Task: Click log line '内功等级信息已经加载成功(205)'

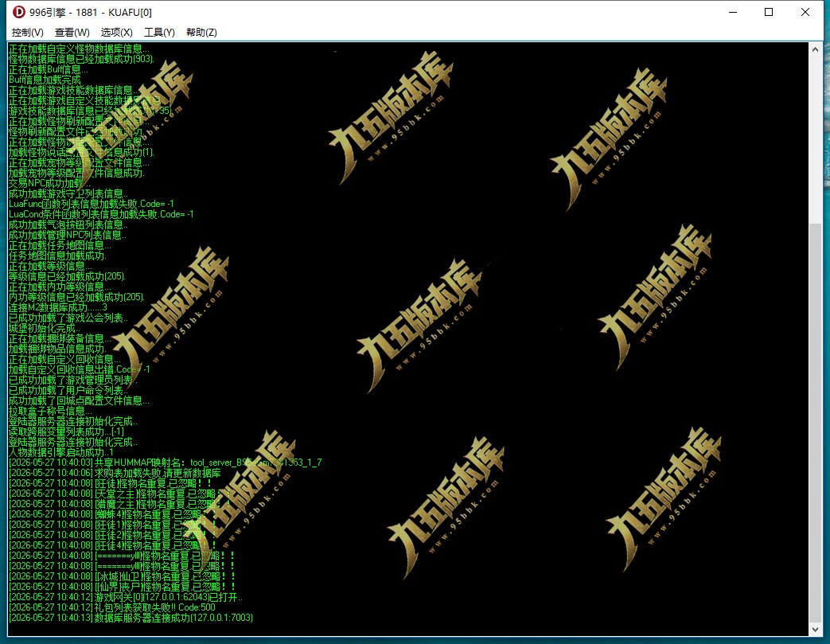Action: click(76, 297)
